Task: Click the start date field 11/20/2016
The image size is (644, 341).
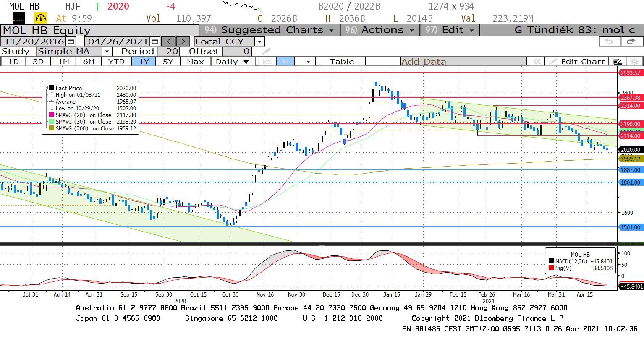Action: (x=34, y=42)
